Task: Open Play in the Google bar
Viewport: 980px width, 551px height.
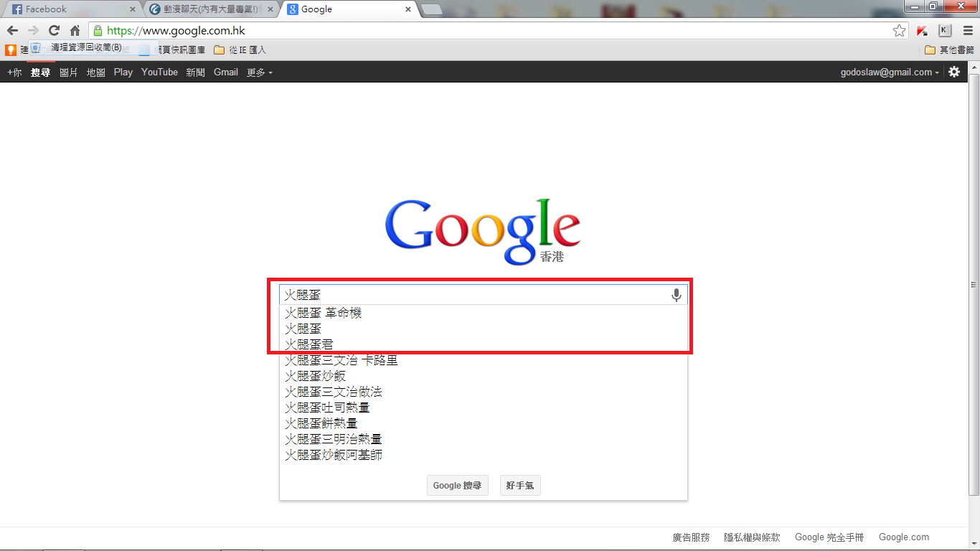Action: tap(123, 72)
